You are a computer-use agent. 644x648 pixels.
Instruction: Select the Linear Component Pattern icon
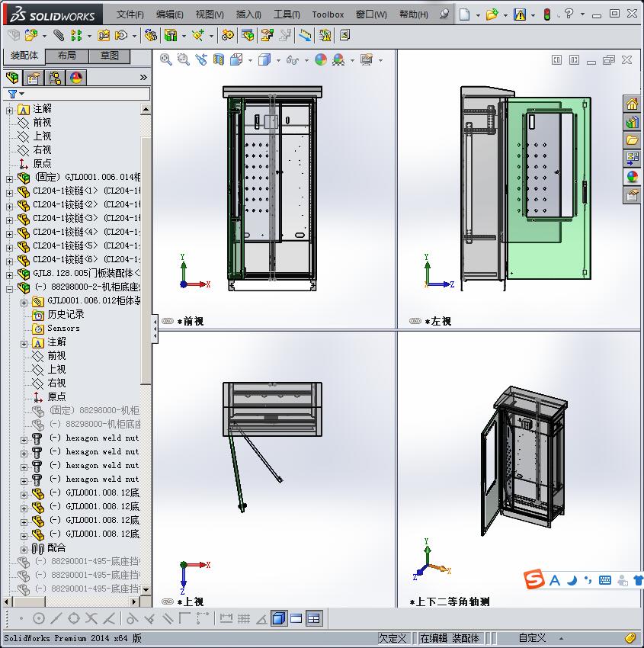coord(76,36)
